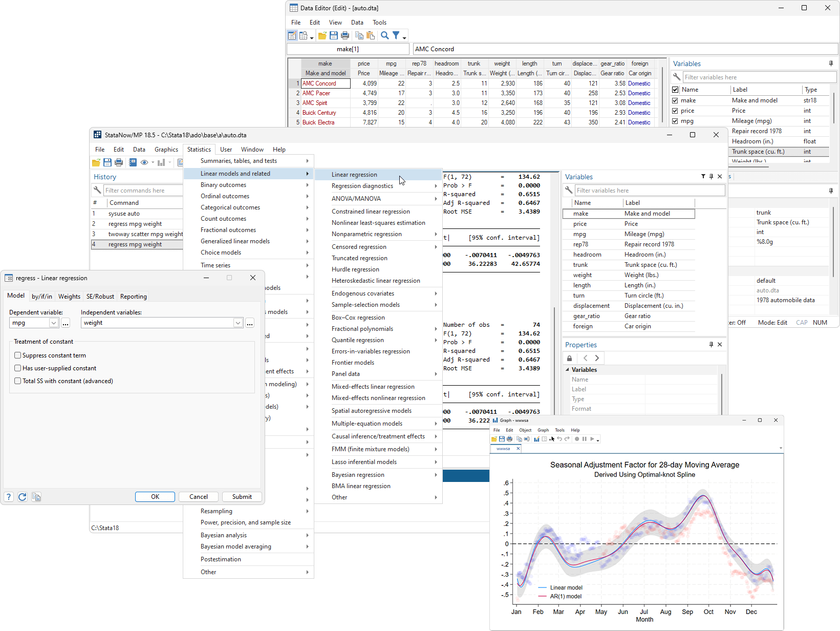Switch to by/if/in tab in regress dialog
This screenshot has height=631, width=840.
point(42,297)
